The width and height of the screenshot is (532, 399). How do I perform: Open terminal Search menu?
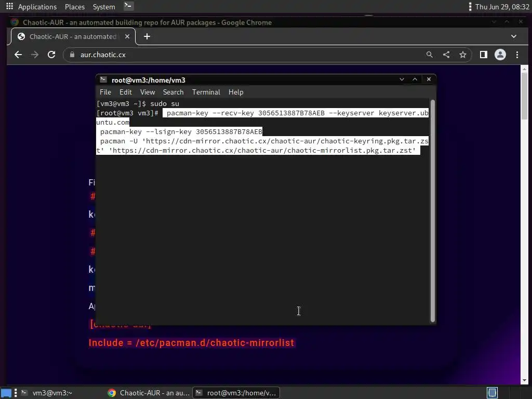(x=173, y=92)
